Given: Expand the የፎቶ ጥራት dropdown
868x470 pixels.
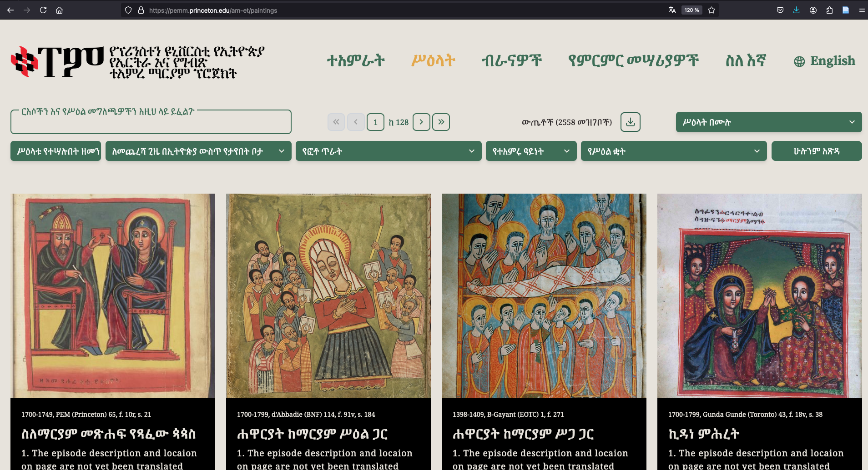Looking at the screenshot, I should [x=388, y=151].
